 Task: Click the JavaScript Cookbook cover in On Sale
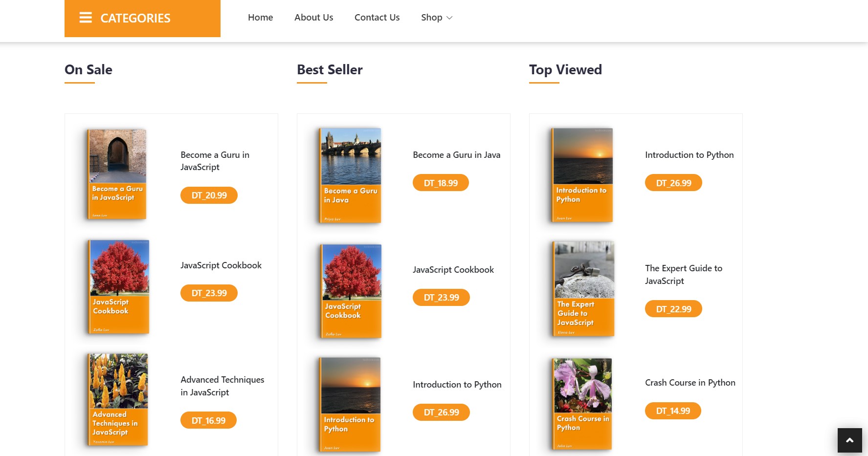pyautogui.click(x=117, y=287)
